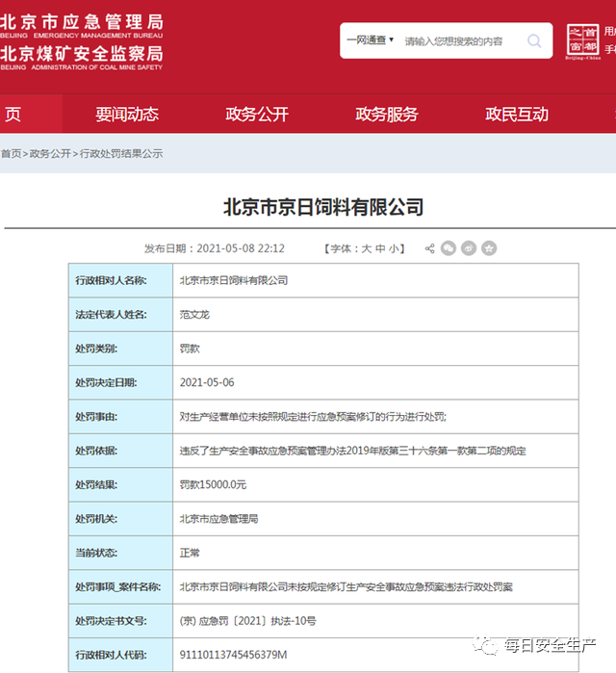Click the 处罚机关 value 北京市应急管理局
The height and width of the screenshot is (673, 616).
click(218, 519)
